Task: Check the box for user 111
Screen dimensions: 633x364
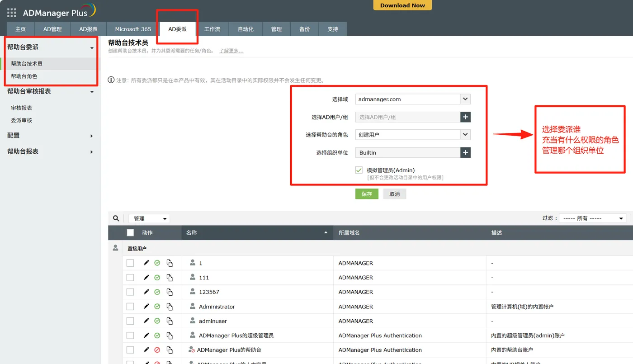Action: pos(130,278)
